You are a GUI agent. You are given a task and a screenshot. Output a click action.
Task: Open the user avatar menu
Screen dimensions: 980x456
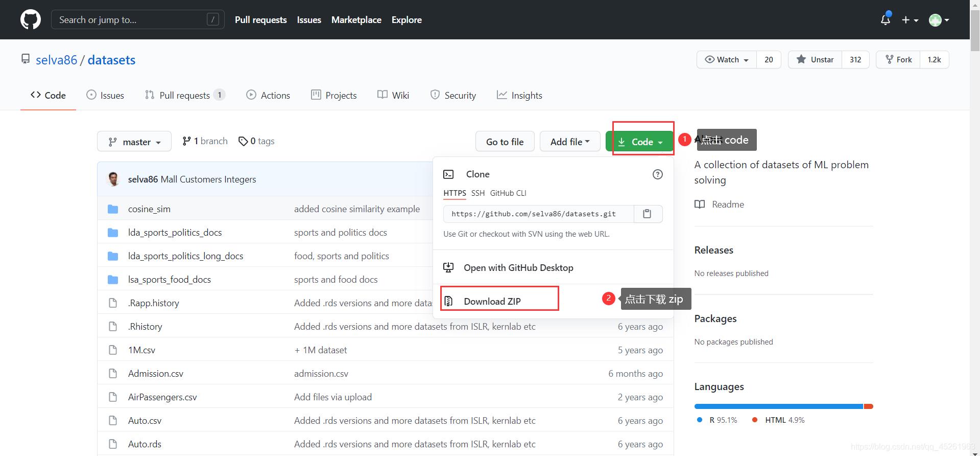coord(939,20)
